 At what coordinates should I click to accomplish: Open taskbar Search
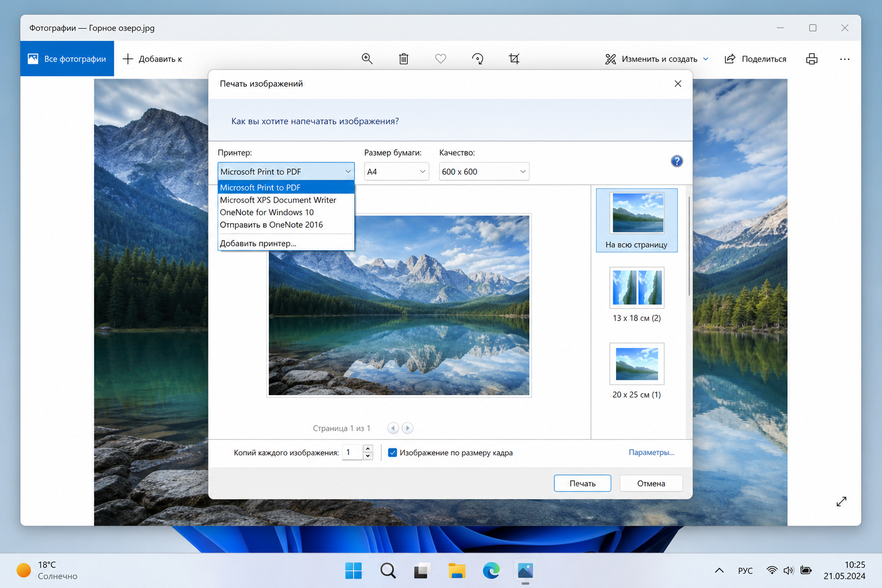point(388,571)
